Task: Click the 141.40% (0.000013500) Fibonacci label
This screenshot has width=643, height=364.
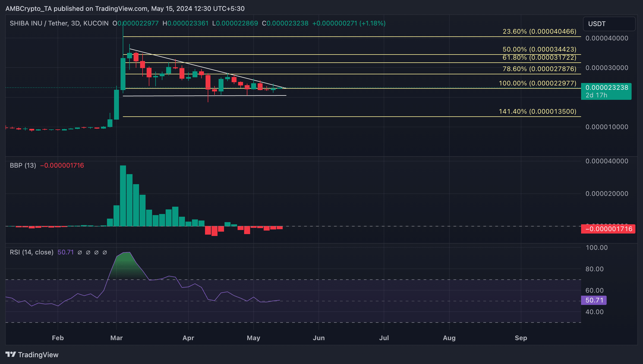Action: 538,111
